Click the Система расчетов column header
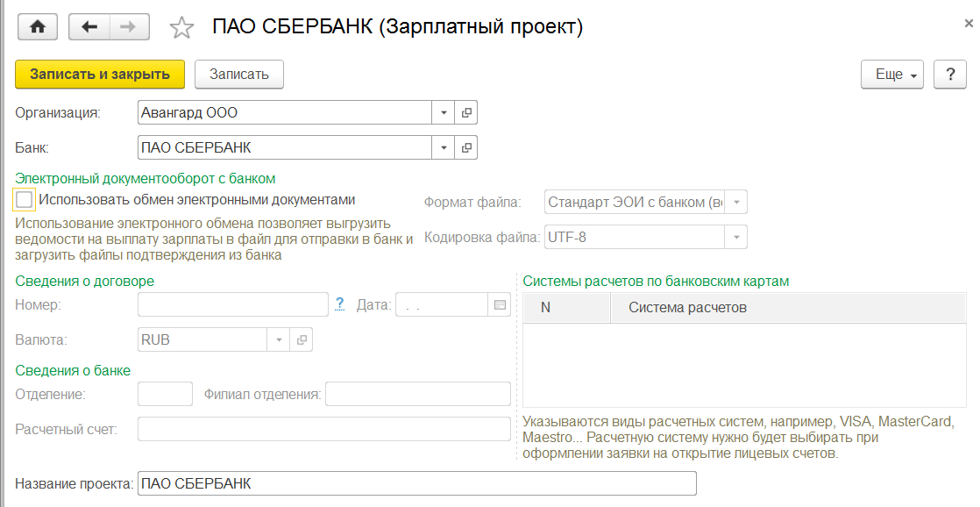This screenshot has width=980, height=507. [687, 308]
